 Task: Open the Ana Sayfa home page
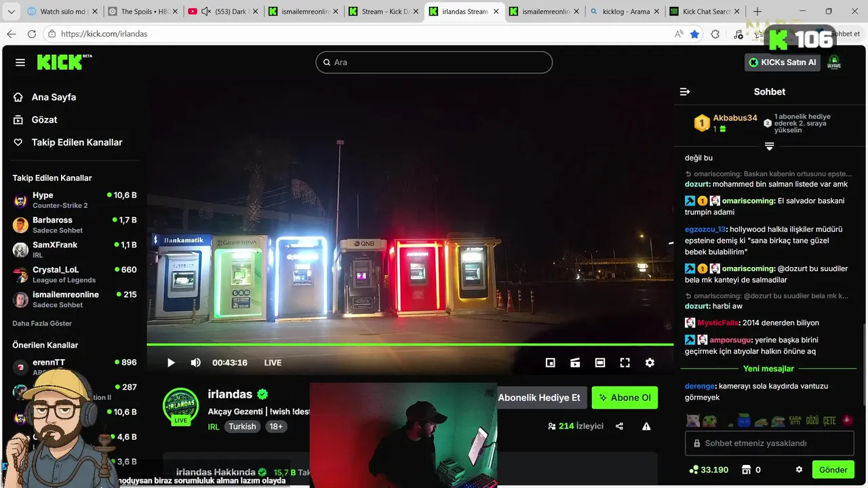coord(45,97)
